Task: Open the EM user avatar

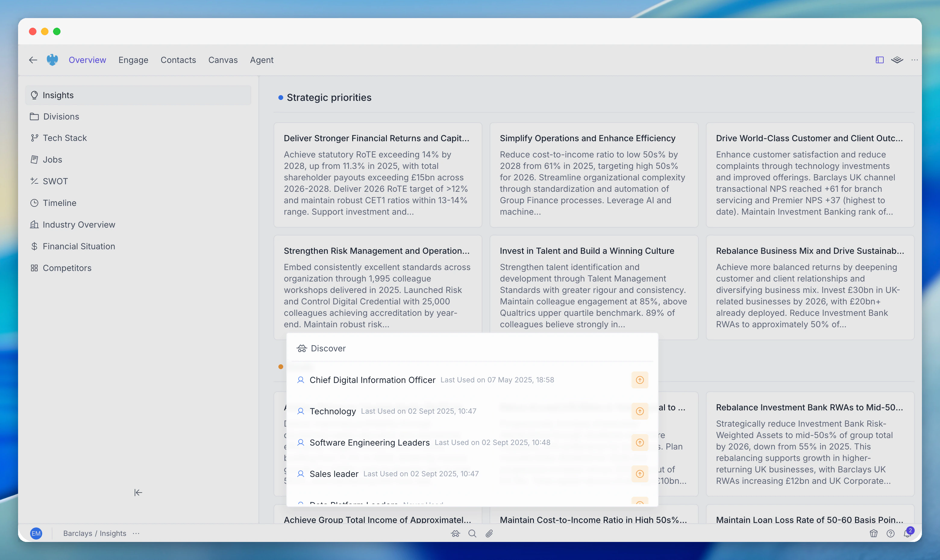Action: 36,533
